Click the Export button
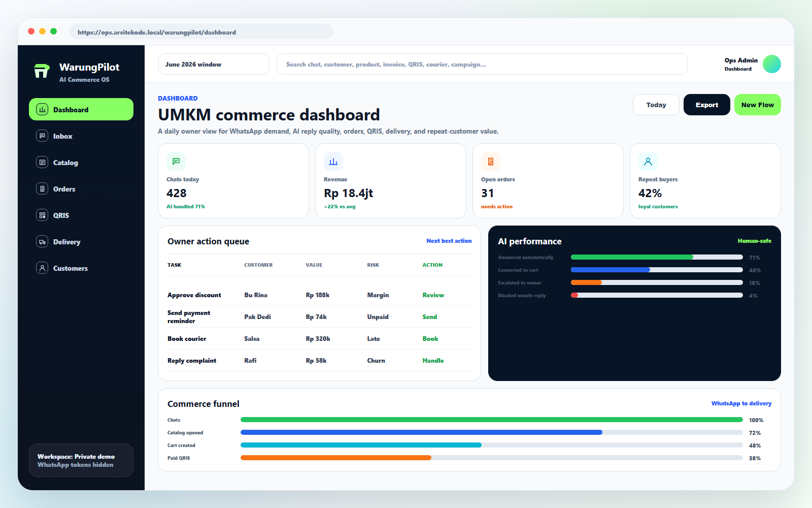This screenshot has width=812, height=508. 707,105
